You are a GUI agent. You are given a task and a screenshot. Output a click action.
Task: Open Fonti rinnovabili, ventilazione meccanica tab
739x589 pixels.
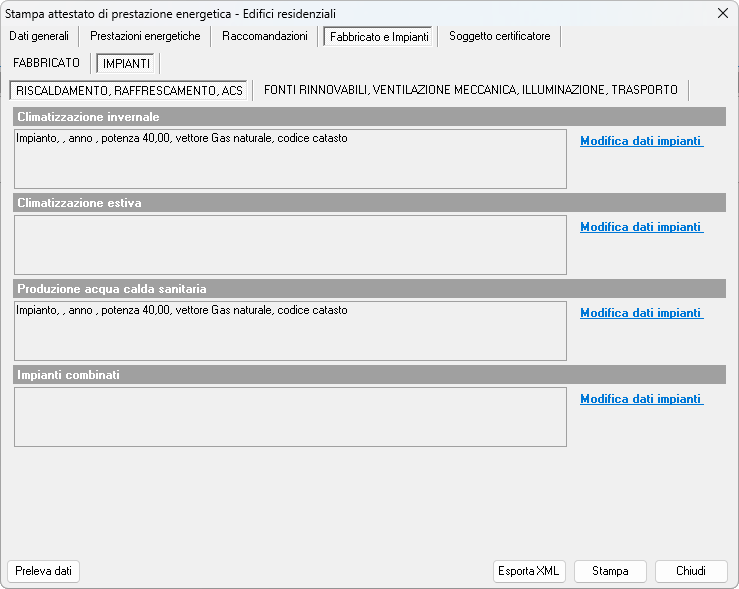[470, 90]
